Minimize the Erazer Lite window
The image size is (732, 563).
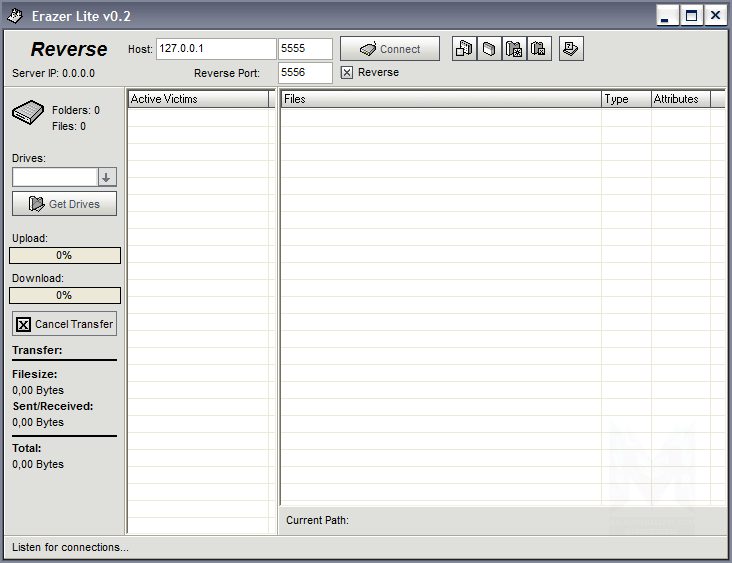667,16
